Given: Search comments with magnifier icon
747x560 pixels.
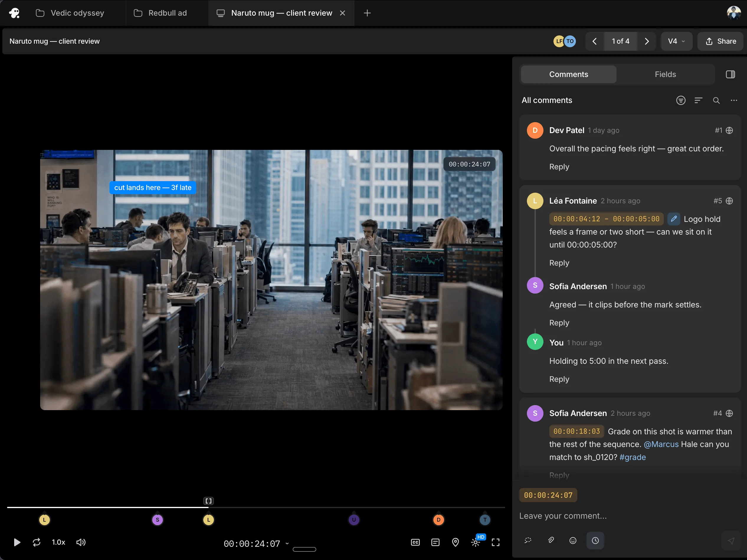Looking at the screenshot, I should pos(716,100).
